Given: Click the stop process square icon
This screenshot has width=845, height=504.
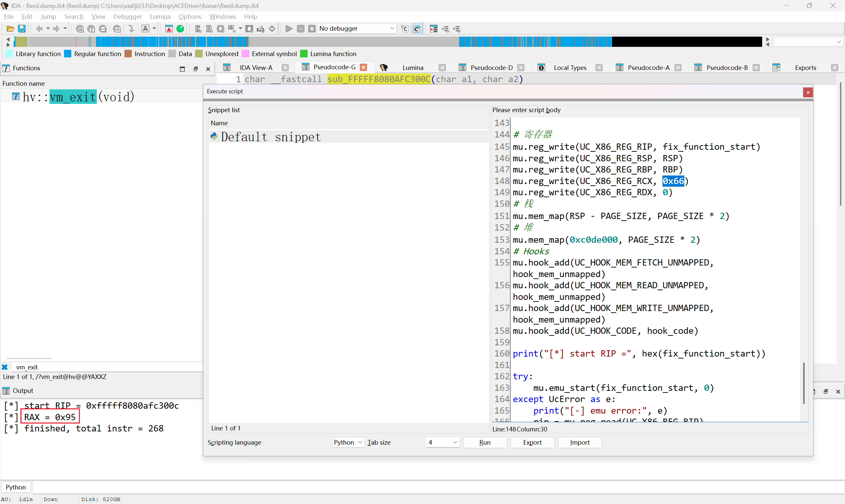Looking at the screenshot, I should pyautogui.click(x=312, y=29).
